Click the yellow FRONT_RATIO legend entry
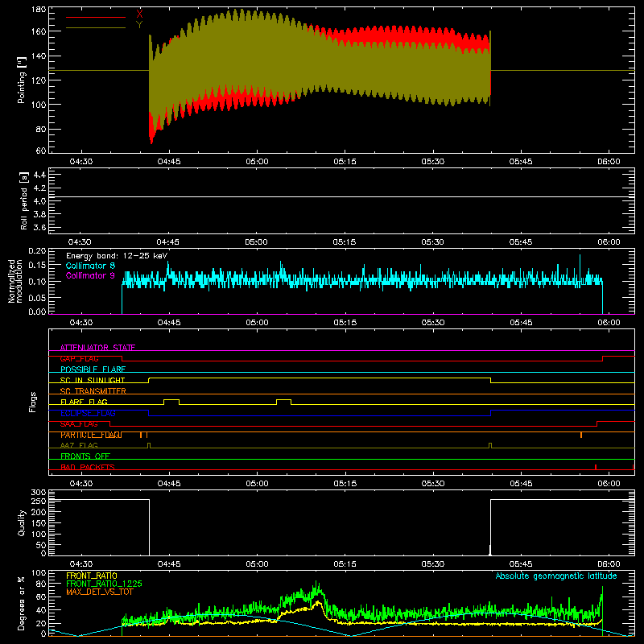The image size is (644, 644). point(92,576)
